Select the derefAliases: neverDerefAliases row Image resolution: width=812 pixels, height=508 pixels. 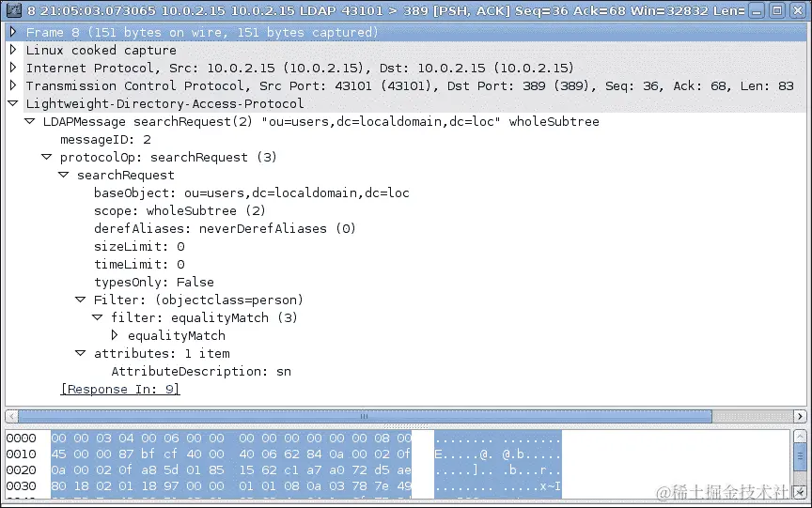[225, 229]
